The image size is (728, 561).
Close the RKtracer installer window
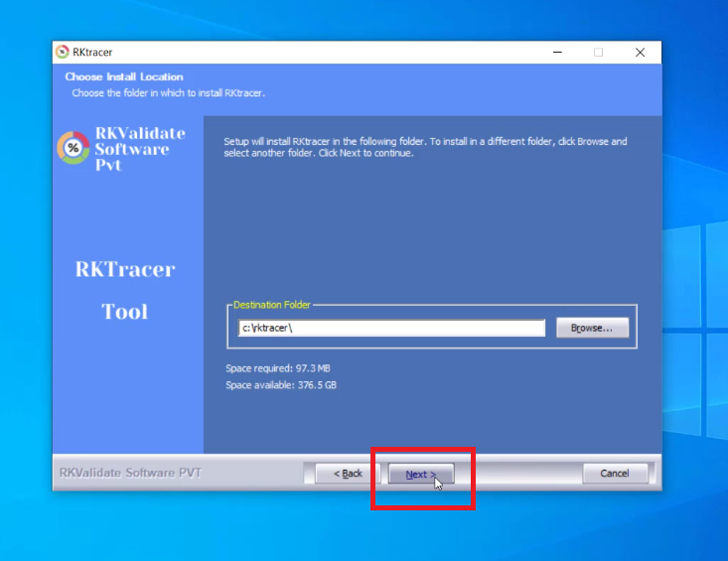[640, 53]
